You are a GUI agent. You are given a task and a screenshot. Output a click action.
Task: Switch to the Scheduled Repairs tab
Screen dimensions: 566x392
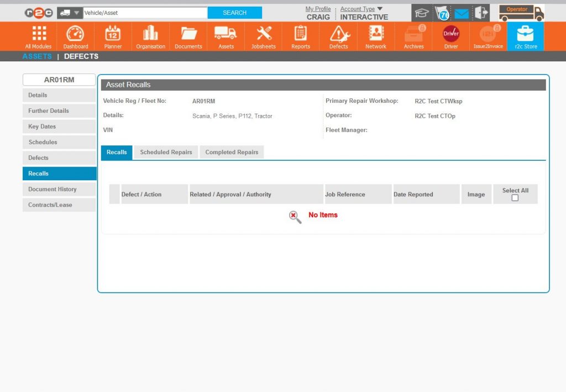tap(166, 152)
